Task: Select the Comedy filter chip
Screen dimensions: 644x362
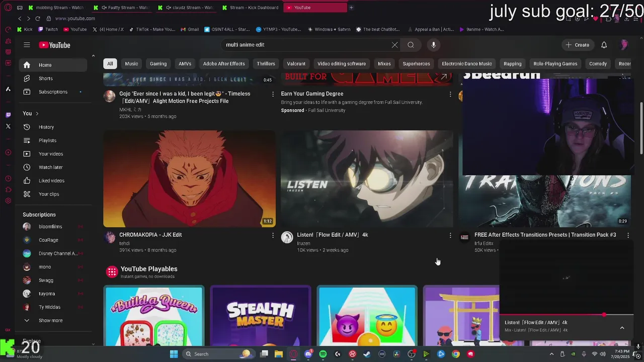Action: coord(598,64)
